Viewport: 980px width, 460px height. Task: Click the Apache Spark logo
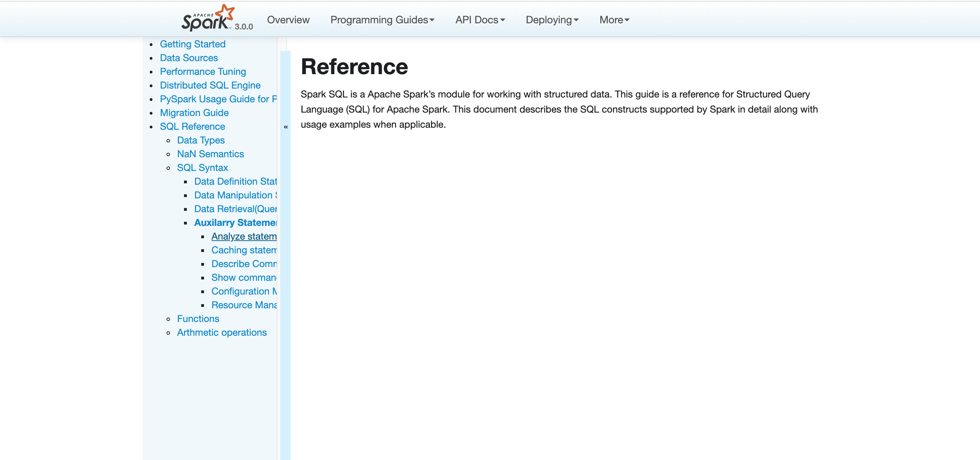pyautogui.click(x=208, y=18)
